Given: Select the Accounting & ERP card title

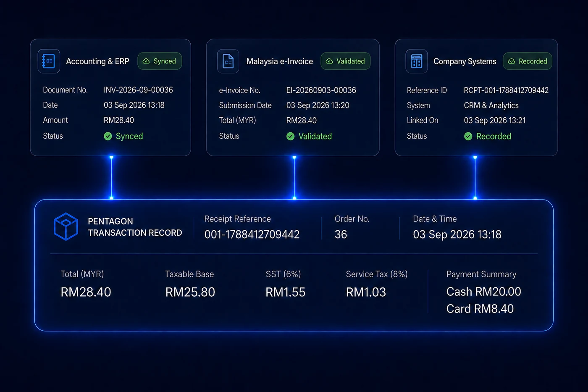Looking at the screenshot, I should 97,61.
